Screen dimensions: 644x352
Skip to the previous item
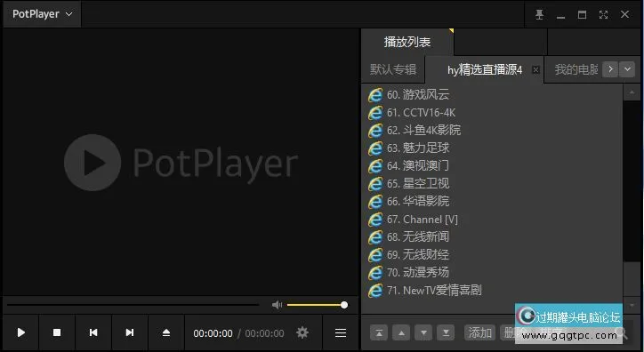(93, 332)
